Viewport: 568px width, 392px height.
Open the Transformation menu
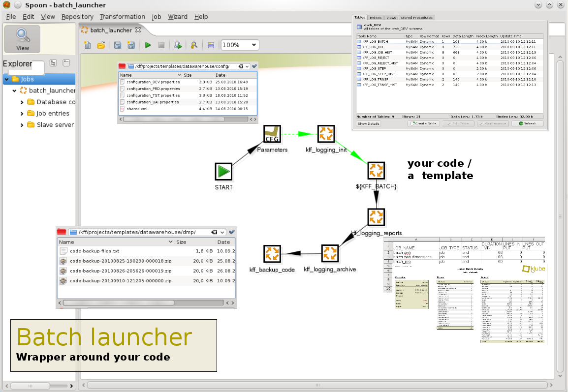(x=123, y=17)
